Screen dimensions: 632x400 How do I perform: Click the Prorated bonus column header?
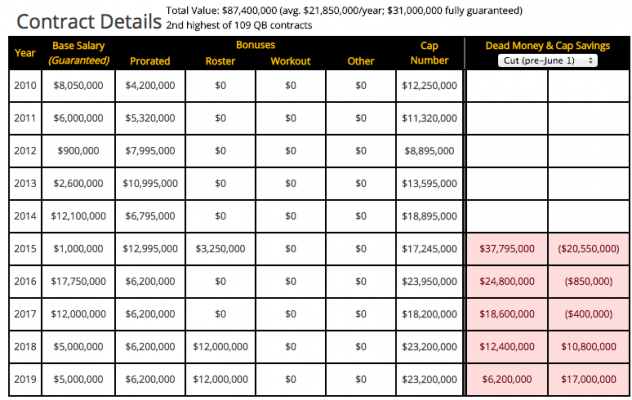(150, 61)
